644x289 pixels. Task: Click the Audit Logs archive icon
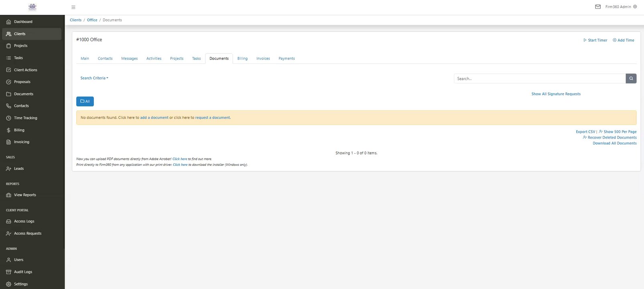[8, 272]
